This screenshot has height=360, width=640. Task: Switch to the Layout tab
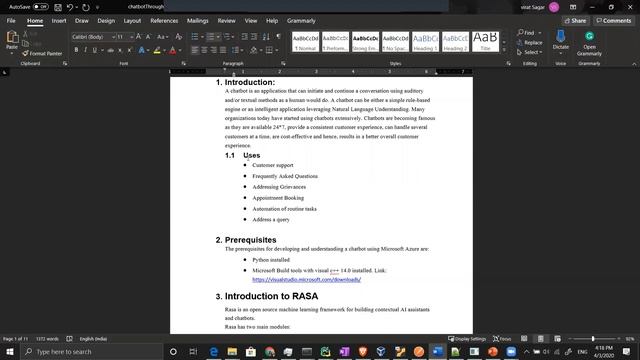tap(132, 21)
